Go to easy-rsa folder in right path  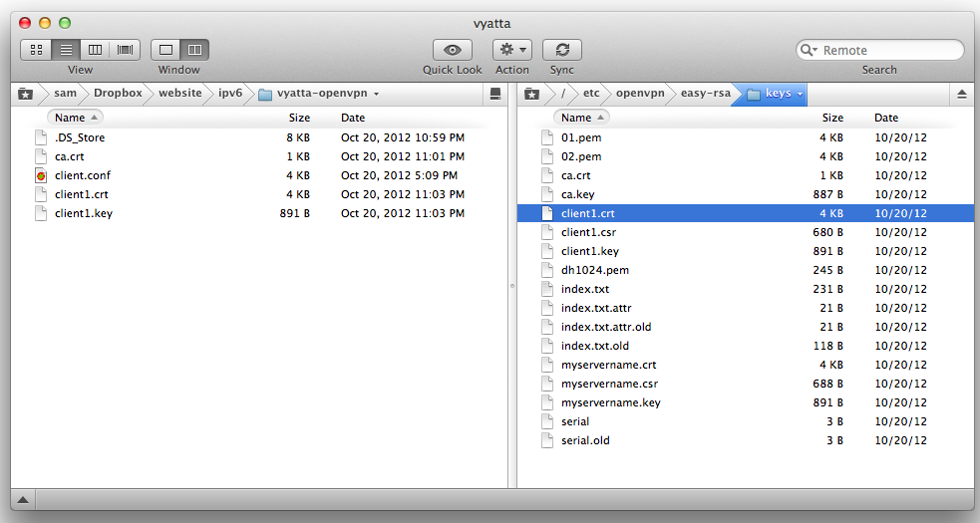(x=706, y=93)
